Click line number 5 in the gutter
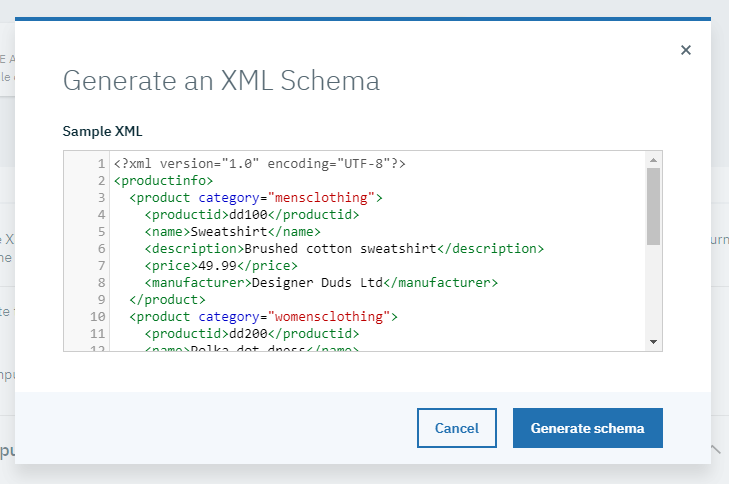The image size is (729, 484). tap(101, 232)
